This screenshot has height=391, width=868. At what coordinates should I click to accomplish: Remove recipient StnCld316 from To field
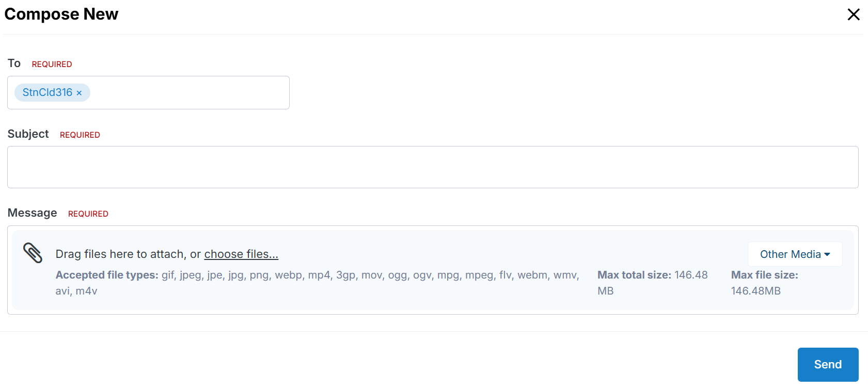pyautogui.click(x=79, y=93)
